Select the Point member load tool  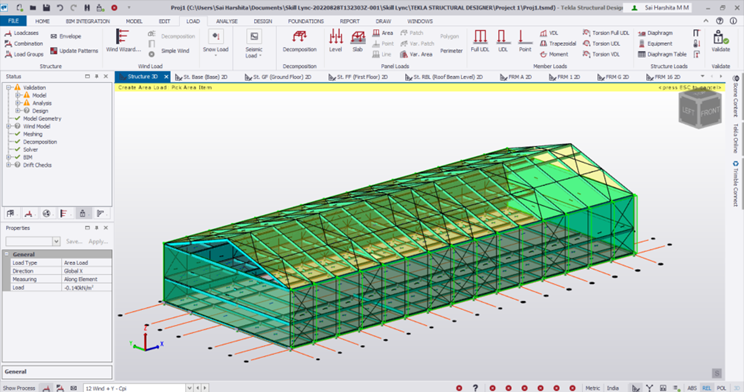525,40
